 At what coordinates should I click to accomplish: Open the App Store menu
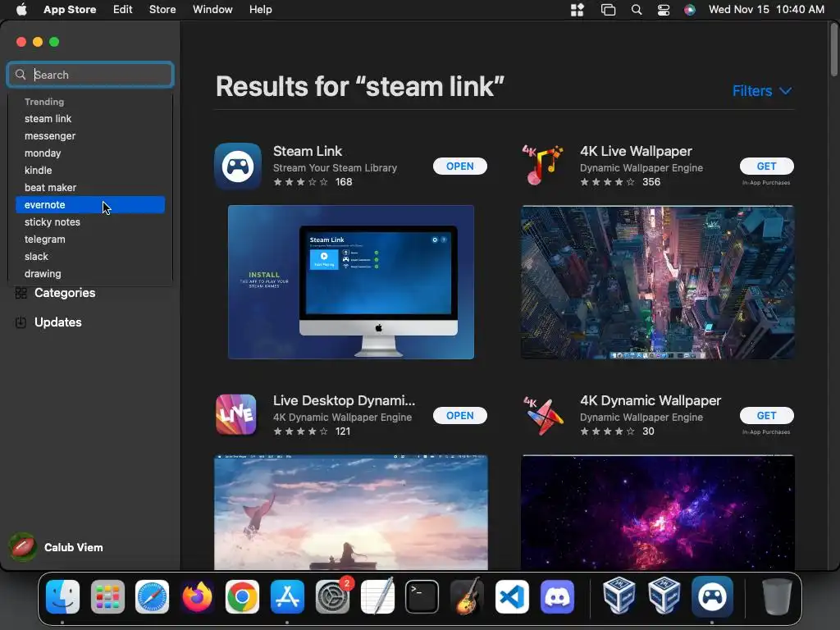(x=70, y=10)
